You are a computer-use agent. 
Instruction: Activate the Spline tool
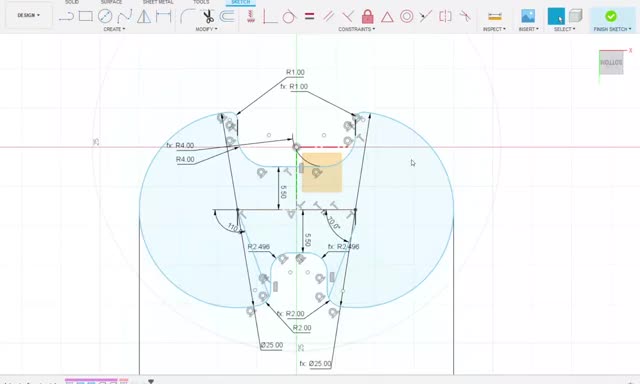point(124,16)
